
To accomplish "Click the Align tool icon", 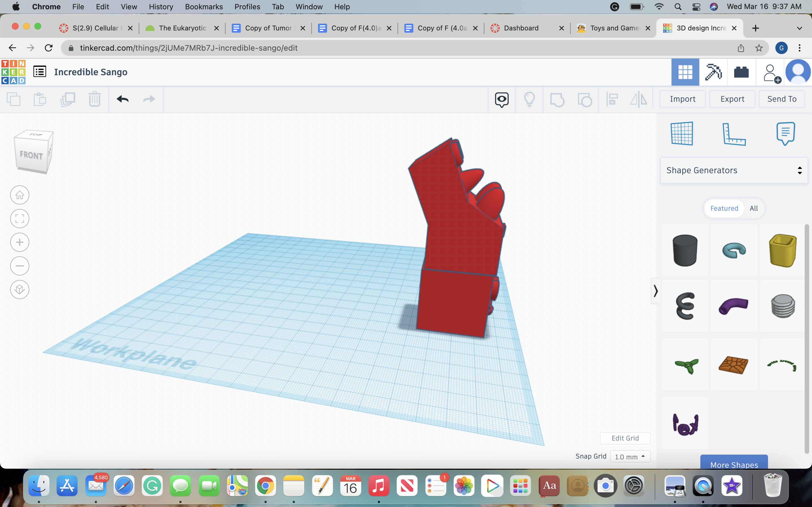I will pos(612,99).
